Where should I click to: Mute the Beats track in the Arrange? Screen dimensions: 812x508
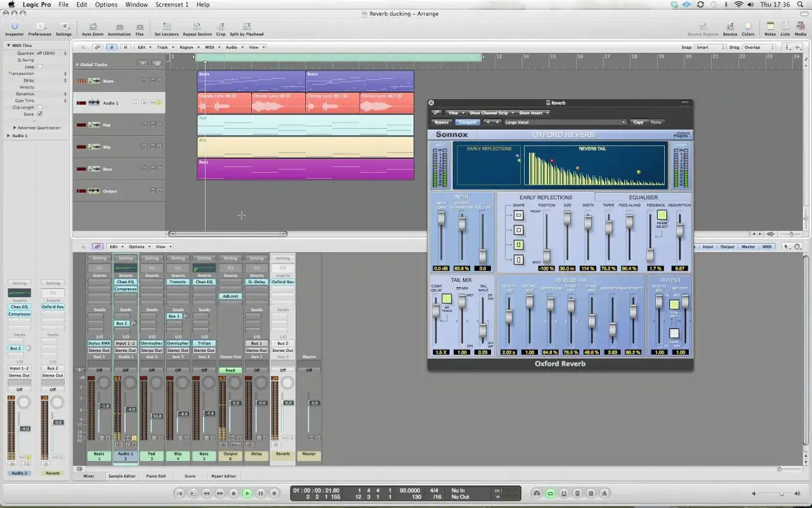click(x=152, y=81)
